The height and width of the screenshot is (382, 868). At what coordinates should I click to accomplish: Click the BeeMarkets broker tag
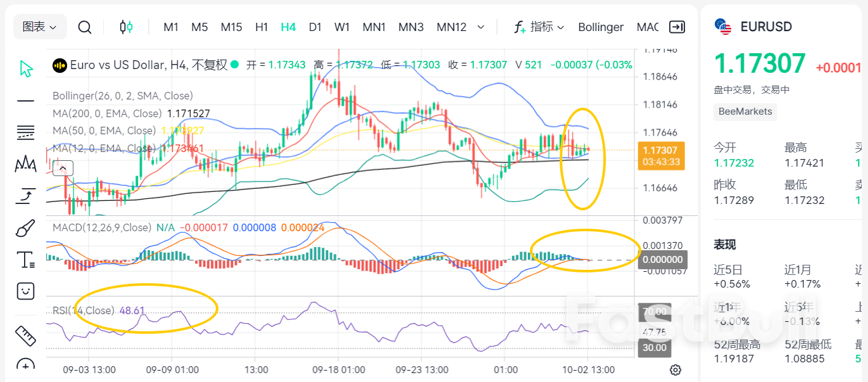pos(745,111)
